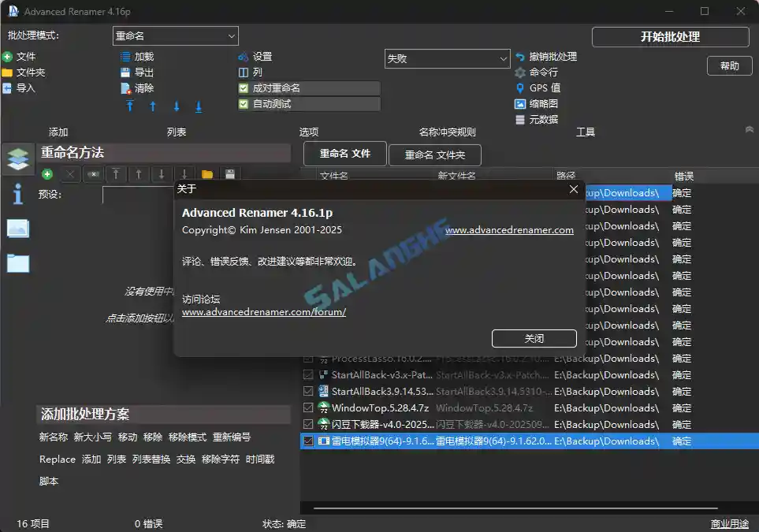Switch to the 重命名 文件夹 tab
The height and width of the screenshot is (532, 759).
[x=435, y=154]
